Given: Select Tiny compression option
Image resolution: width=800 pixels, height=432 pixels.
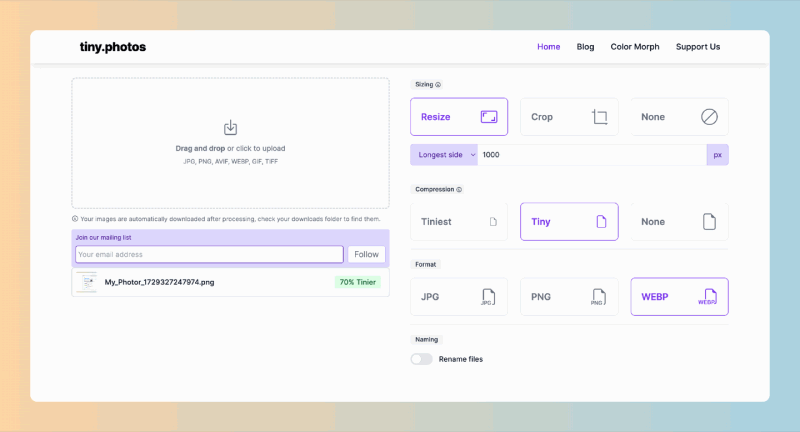Looking at the screenshot, I should [x=569, y=221].
